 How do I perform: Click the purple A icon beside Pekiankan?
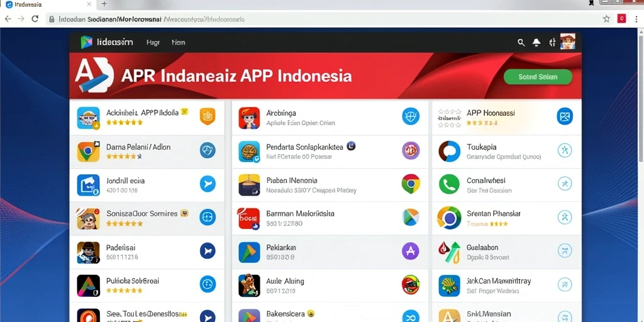pyautogui.click(x=411, y=250)
